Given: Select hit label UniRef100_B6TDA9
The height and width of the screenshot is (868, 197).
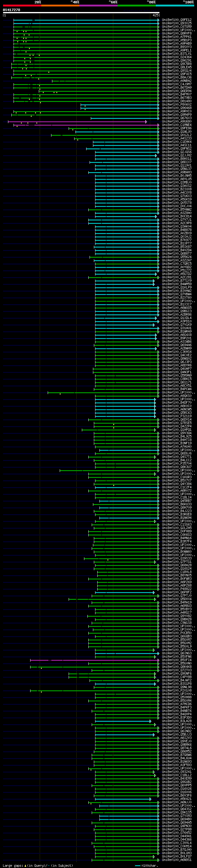Looking at the screenshot, I should coord(177,88).
